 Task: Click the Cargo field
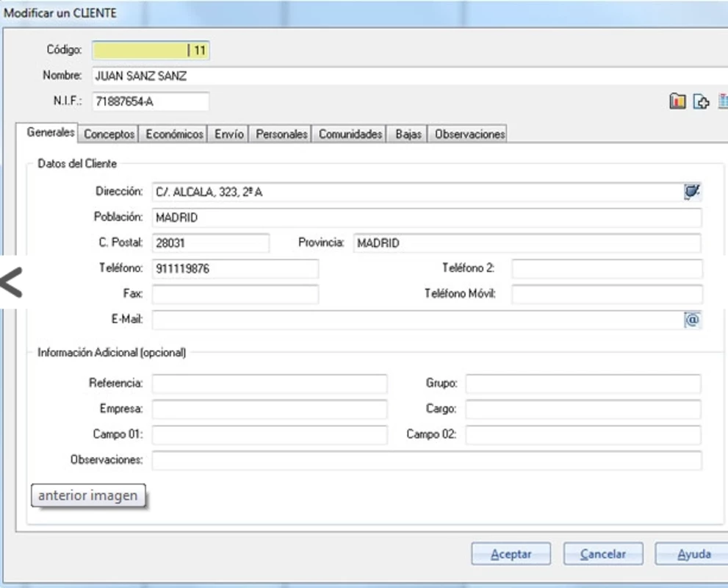[x=583, y=409]
